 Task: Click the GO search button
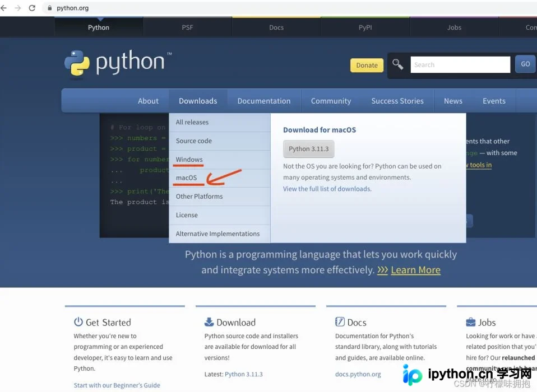525,64
